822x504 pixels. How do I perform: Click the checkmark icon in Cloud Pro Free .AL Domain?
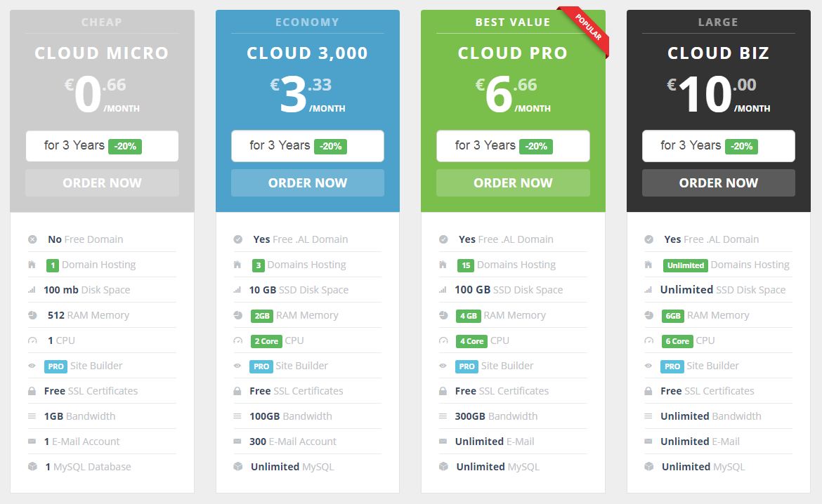point(443,239)
